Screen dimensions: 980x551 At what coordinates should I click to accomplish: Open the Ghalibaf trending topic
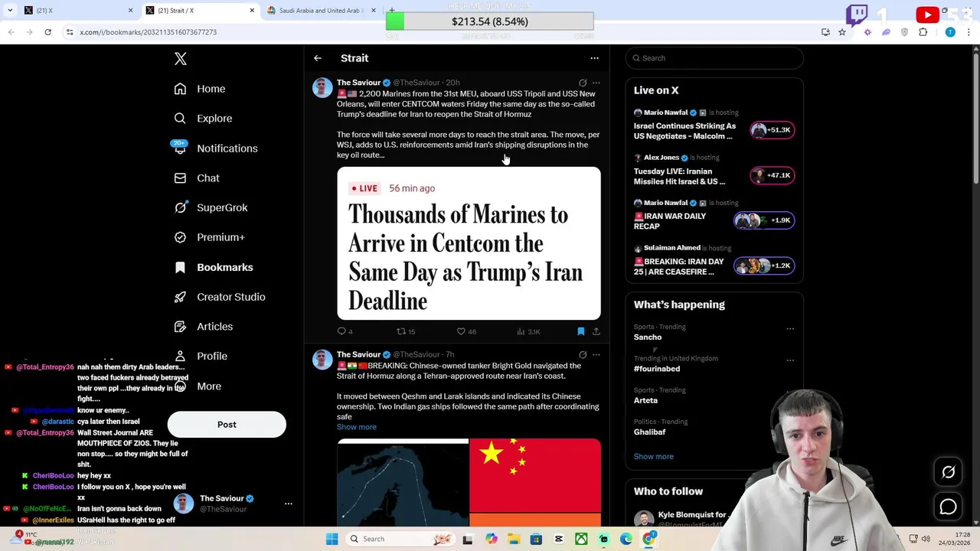[650, 432]
